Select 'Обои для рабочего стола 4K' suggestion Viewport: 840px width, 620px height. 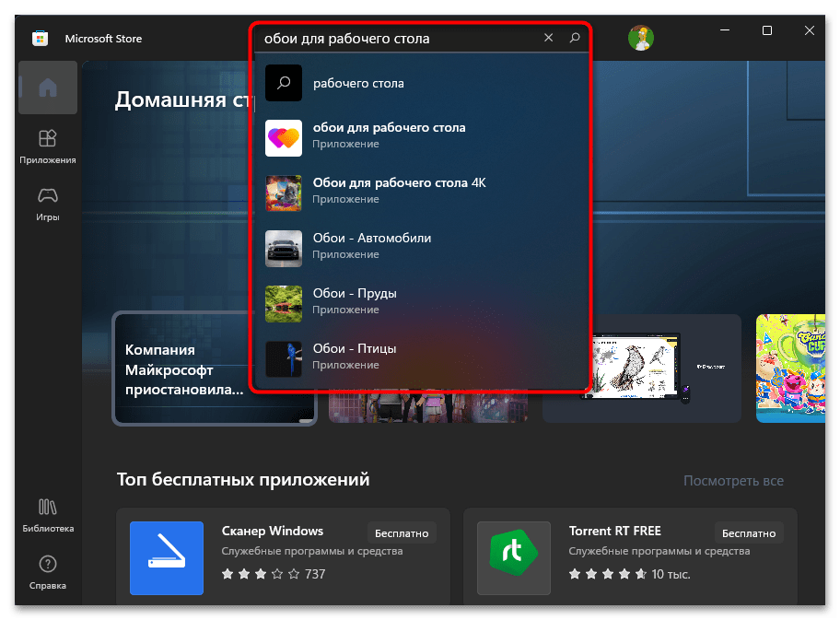pos(421,193)
